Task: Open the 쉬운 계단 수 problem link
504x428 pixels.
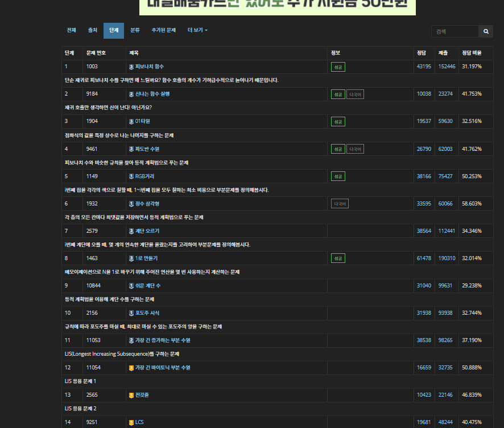Action: point(148,286)
